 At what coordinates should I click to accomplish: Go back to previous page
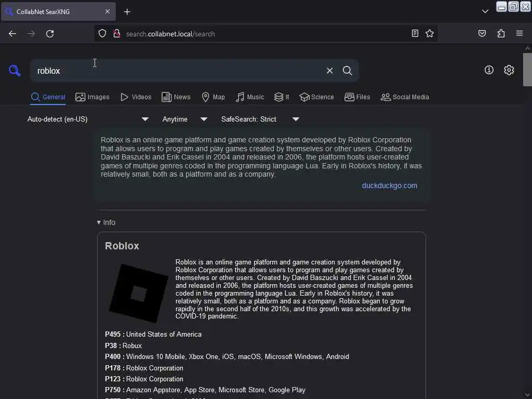(12, 34)
